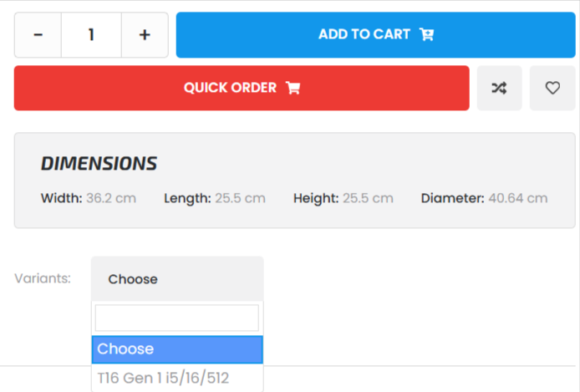This screenshot has width=580, height=392.
Task: Click the Height value 25.5 cm
Action: click(x=368, y=199)
